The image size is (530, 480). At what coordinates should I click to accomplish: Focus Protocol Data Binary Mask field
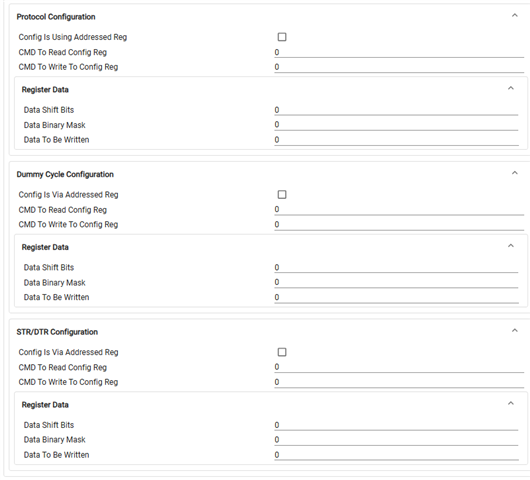click(x=396, y=125)
